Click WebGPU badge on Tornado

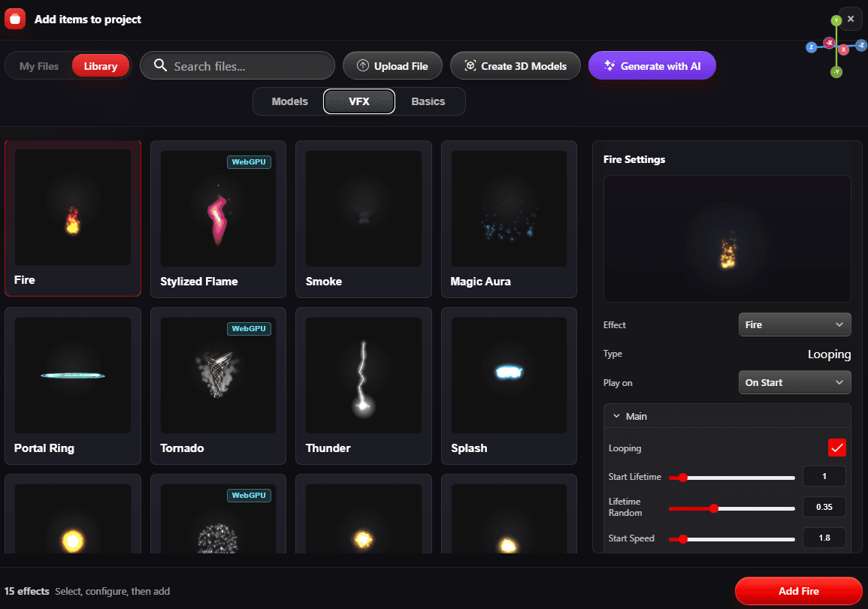[x=249, y=329]
